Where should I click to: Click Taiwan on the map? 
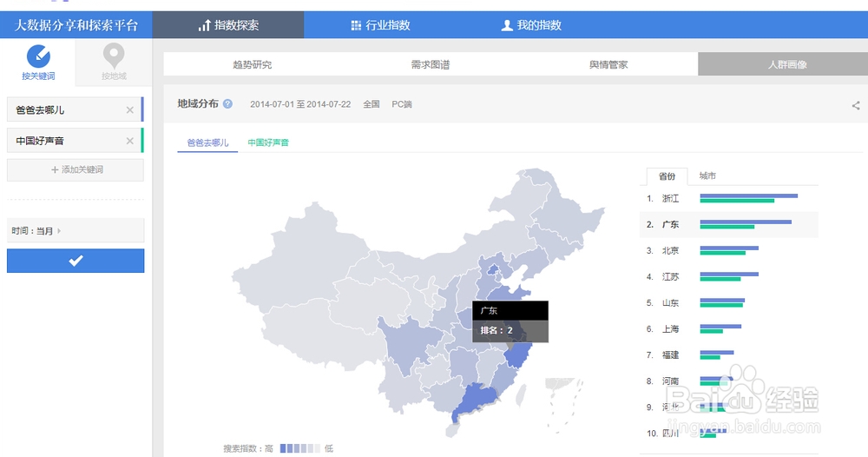[x=521, y=395]
